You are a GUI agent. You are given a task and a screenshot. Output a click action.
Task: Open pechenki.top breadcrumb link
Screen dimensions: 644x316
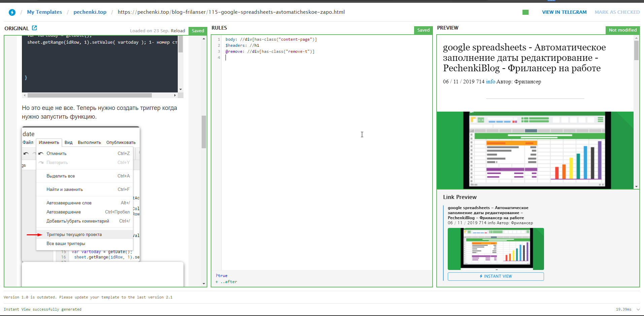90,12
